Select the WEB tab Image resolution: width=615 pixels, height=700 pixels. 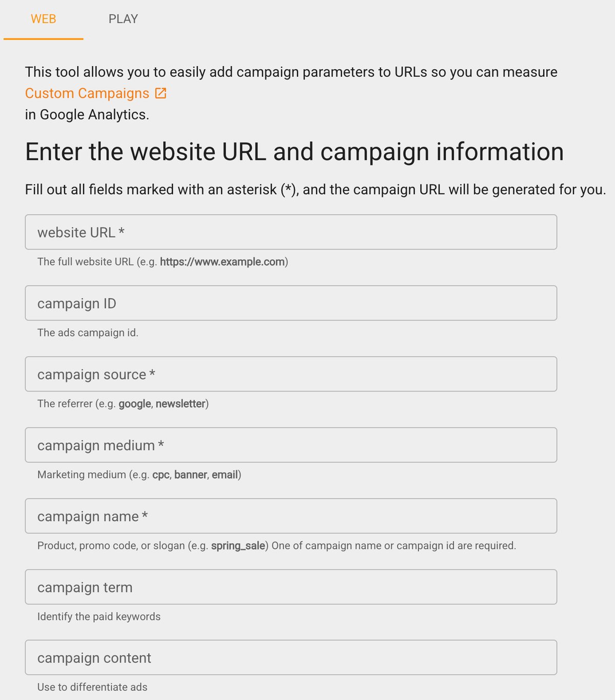tap(44, 19)
